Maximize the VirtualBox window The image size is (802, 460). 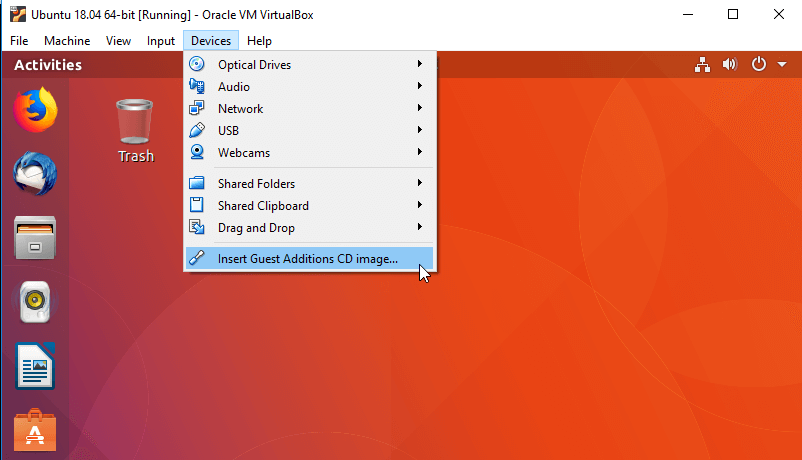tap(733, 14)
